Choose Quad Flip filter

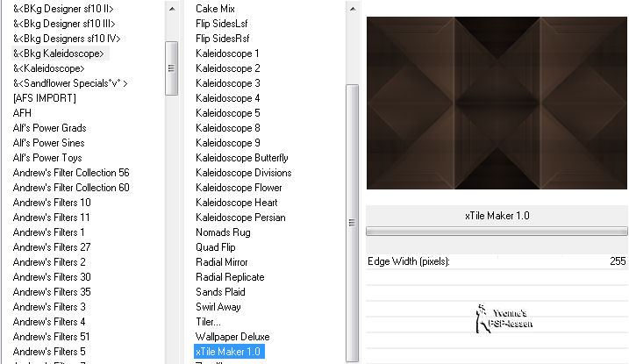point(216,247)
